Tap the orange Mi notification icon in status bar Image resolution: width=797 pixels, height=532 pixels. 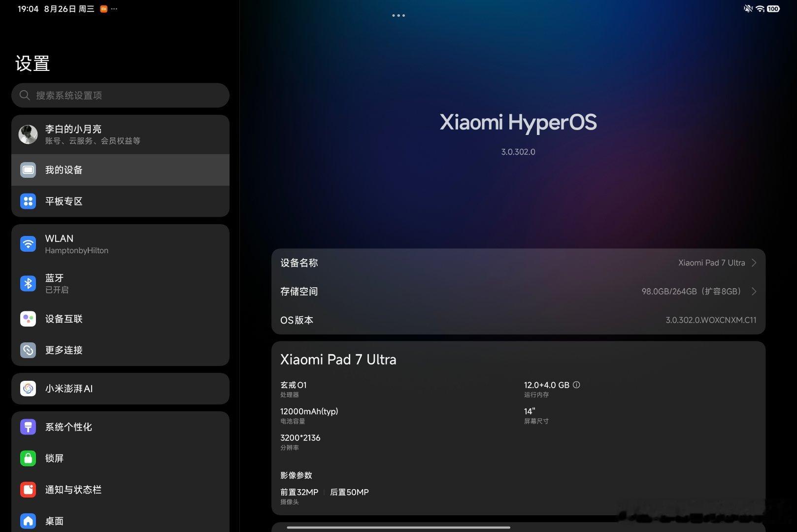103,9
